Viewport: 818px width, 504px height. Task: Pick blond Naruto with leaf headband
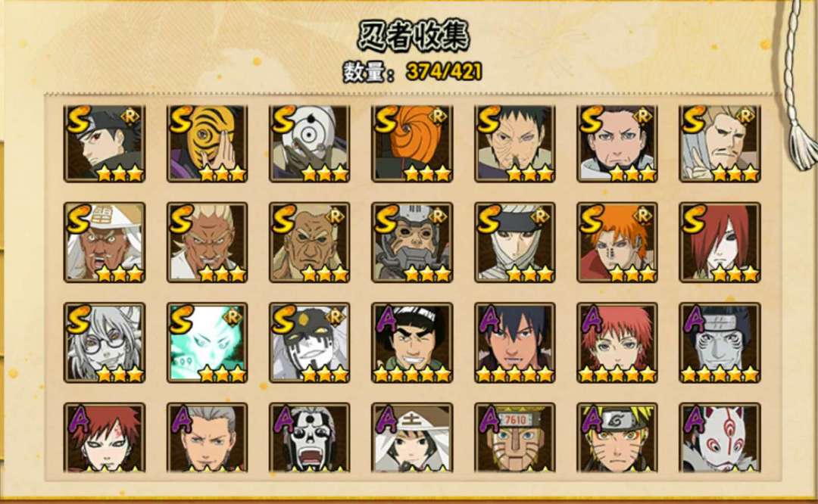pos(617,438)
